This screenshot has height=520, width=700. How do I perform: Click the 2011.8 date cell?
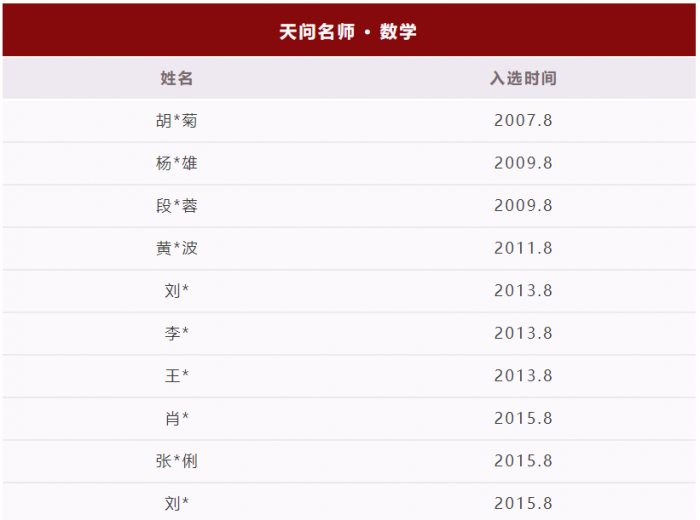tap(523, 248)
